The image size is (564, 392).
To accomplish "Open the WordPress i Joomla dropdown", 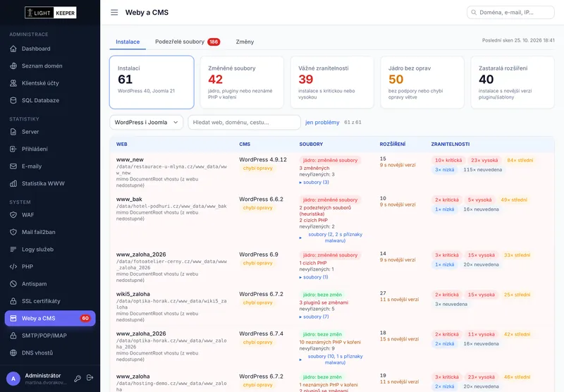I will (147, 122).
